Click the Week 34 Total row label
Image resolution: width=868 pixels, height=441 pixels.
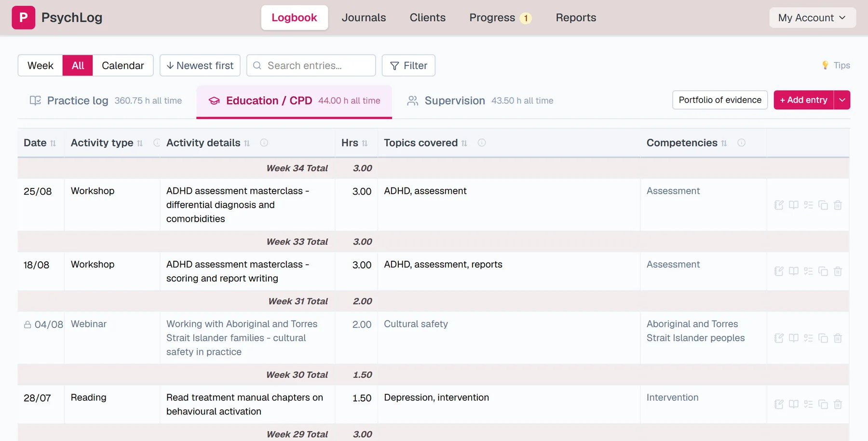[297, 168]
